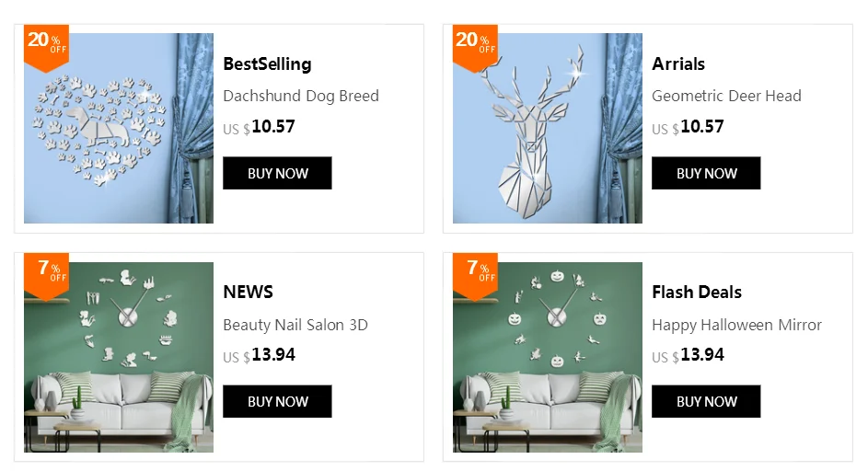Select the Flash Deals heading

697,293
